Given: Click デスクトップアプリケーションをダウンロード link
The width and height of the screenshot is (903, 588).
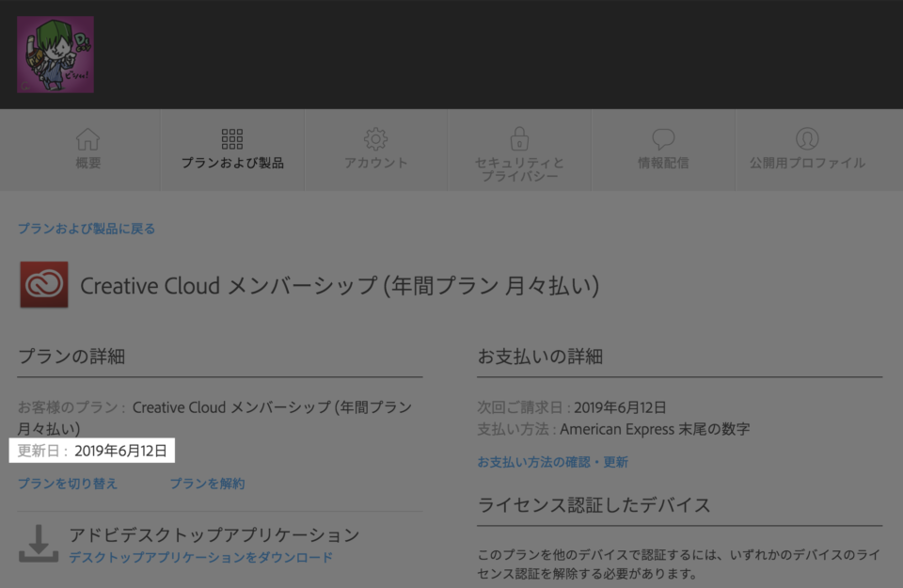Looking at the screenshot, I should click(x=201, y=558).
